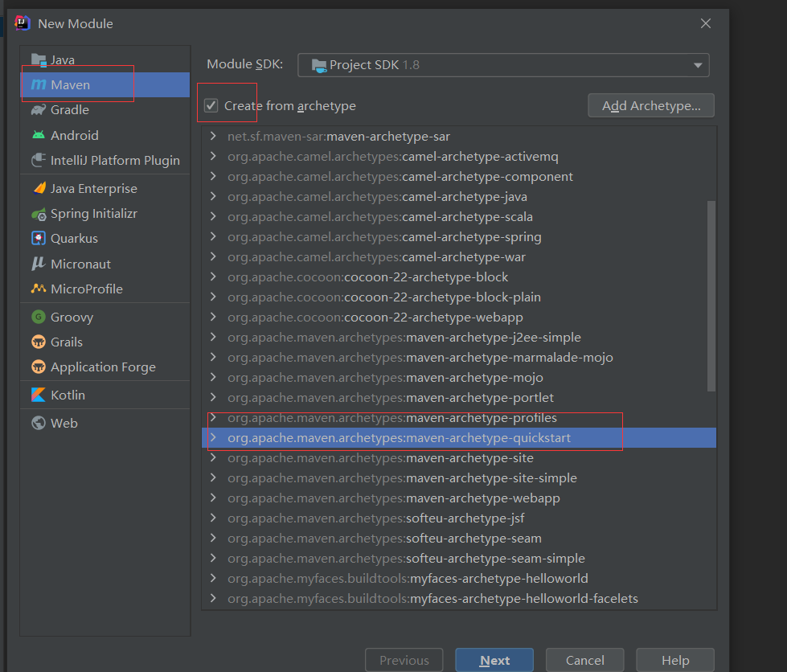Cancel the New Module dialog

pyautogui.click(x=584, y=661)
